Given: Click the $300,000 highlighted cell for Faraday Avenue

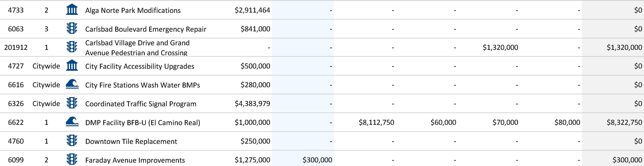Looking at the screenshot, I should [x=317, y=160].
